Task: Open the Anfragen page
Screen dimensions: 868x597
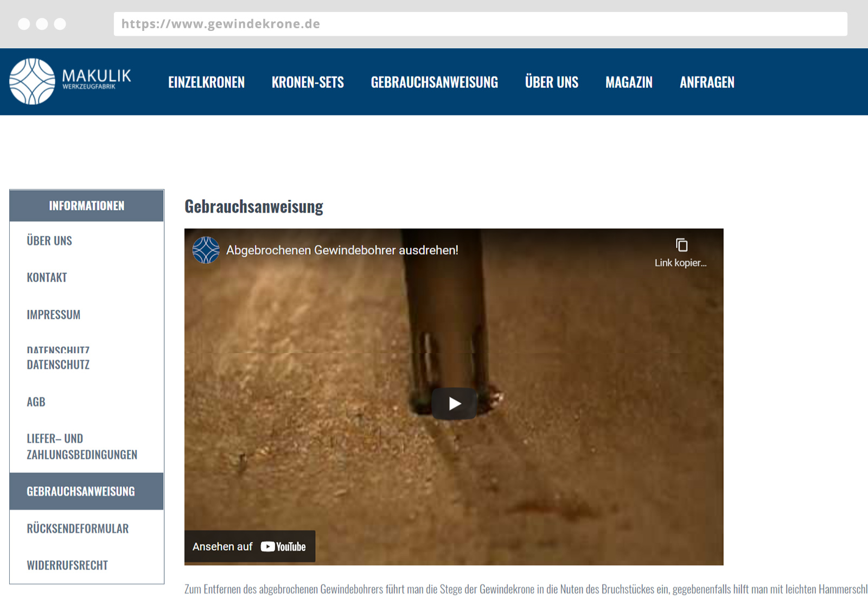Action: click(x=707, y=82)
